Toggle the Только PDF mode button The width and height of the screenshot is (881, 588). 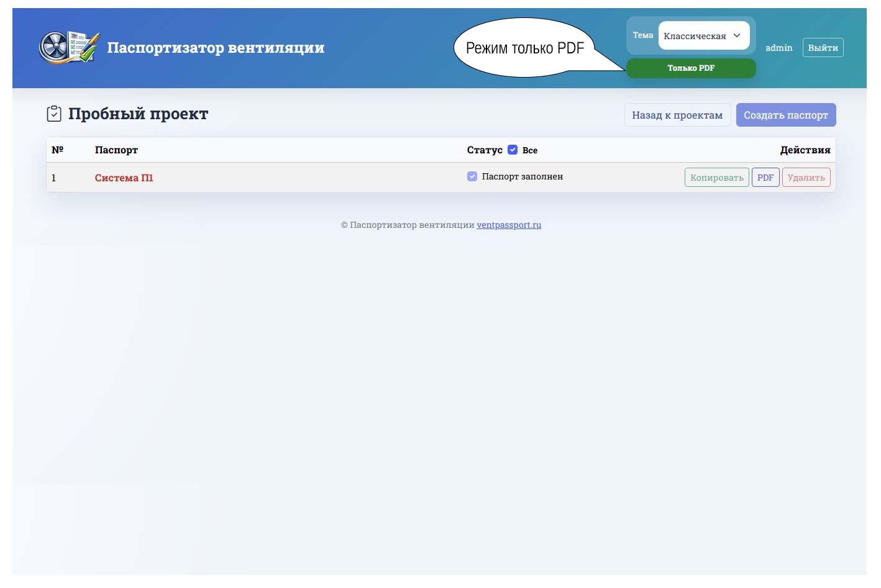(x=691, y=68)
